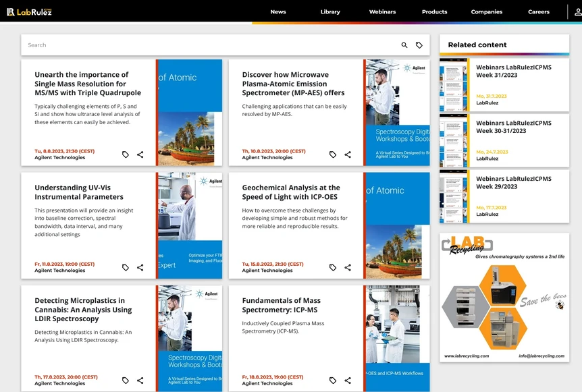Click Agilent Technologies under the ICP-MS webinar
The image size is (582, 392).
point(267,383)
